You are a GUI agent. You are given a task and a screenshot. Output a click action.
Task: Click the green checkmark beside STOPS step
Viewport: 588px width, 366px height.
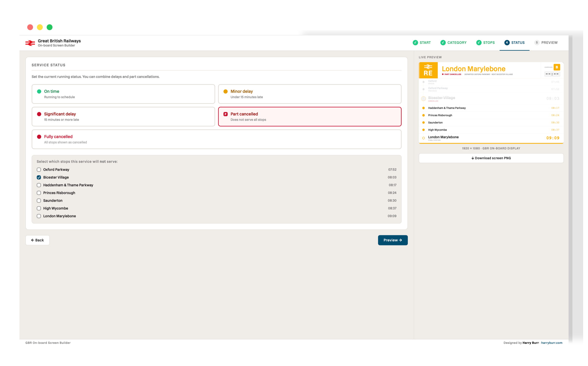[x=479, y=43]
